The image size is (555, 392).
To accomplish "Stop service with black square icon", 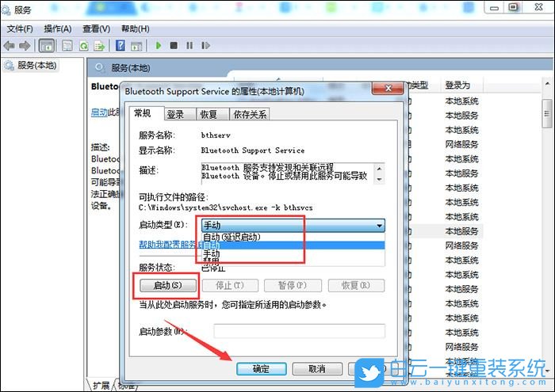I will tap(174, 46).
